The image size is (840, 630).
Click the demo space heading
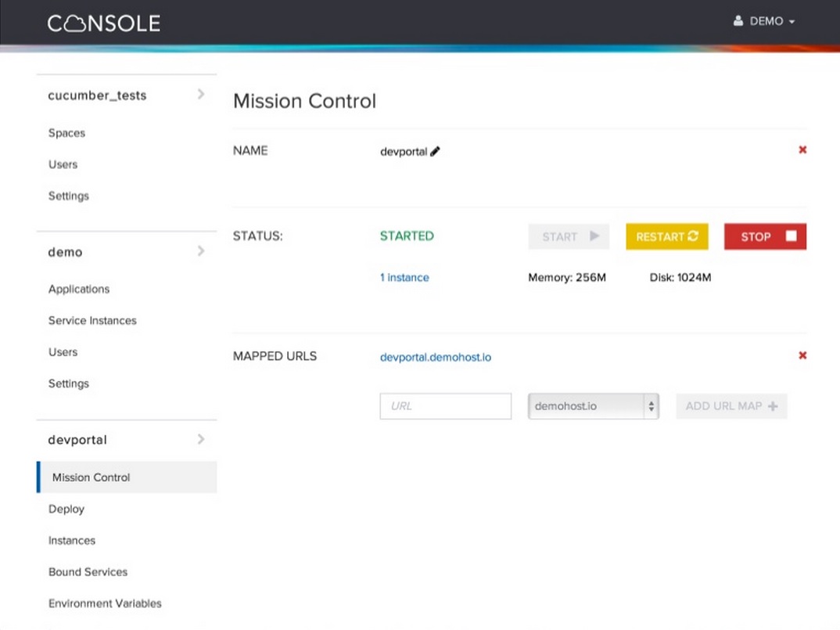tap(66, 252)
